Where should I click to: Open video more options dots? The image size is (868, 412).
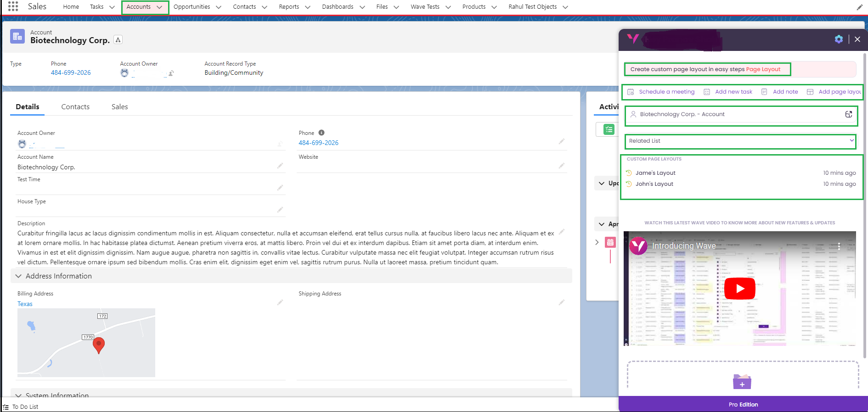tap(839, 246)
